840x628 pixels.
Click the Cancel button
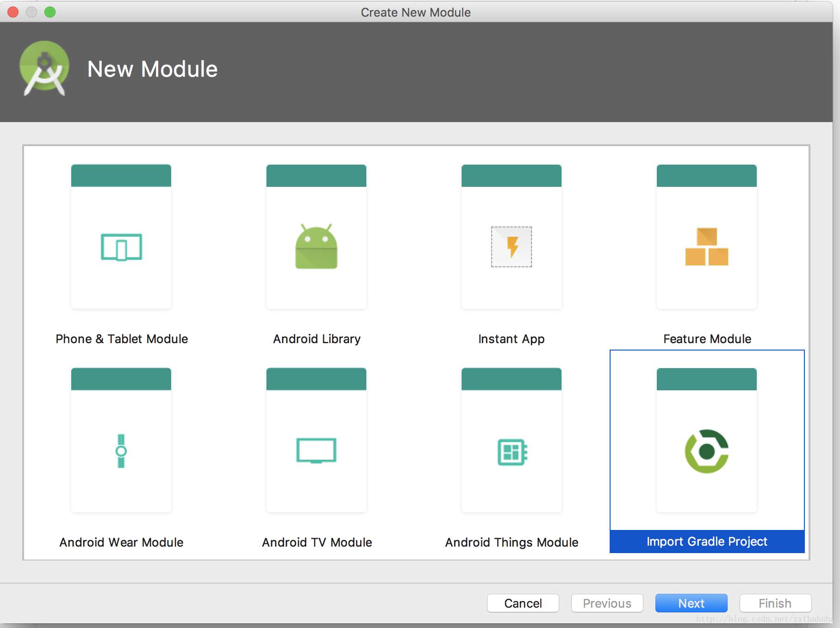point(523,603)
